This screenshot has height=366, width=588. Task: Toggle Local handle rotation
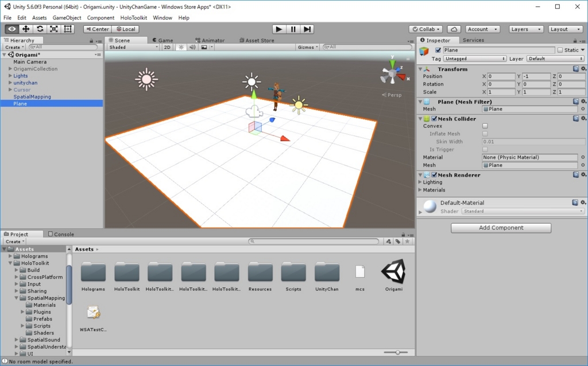[126, 29]
